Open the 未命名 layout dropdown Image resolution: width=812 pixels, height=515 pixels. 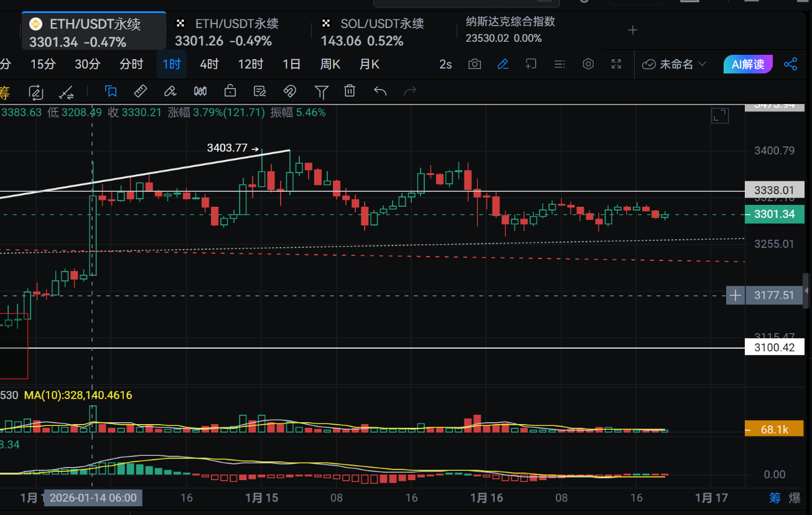click(x=675, y=64)
